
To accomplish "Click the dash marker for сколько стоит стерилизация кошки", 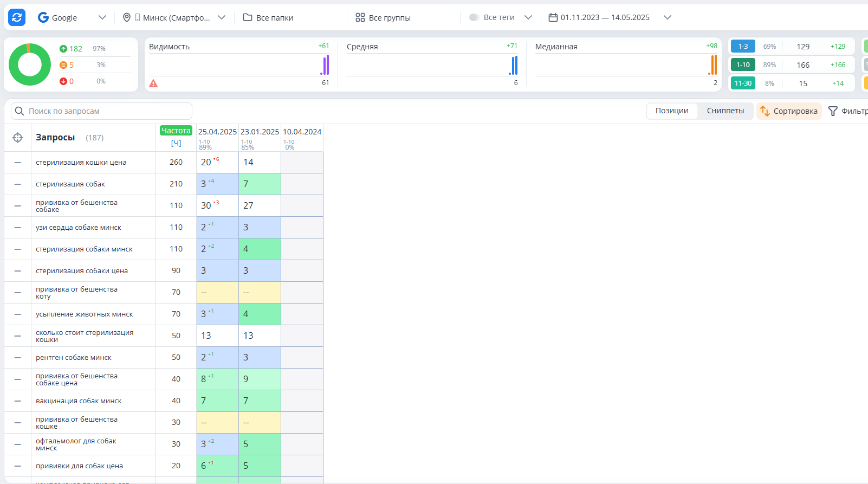I will pos(18,336).
